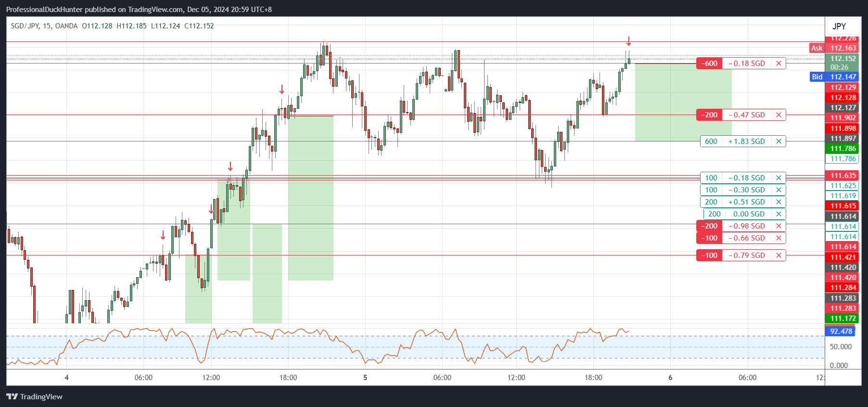Remove the 100 order showing -0.30 SGD
Viewport: 868px width, 407px height.
[x=779, y=190]
